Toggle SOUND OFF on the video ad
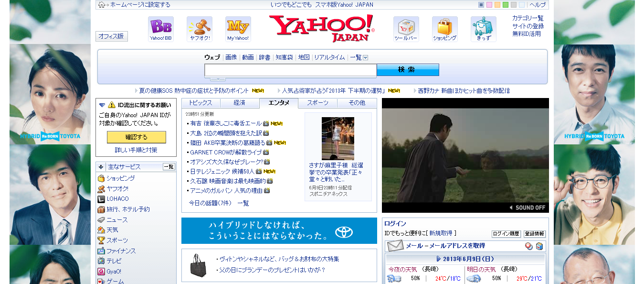 tap(527, 208)
